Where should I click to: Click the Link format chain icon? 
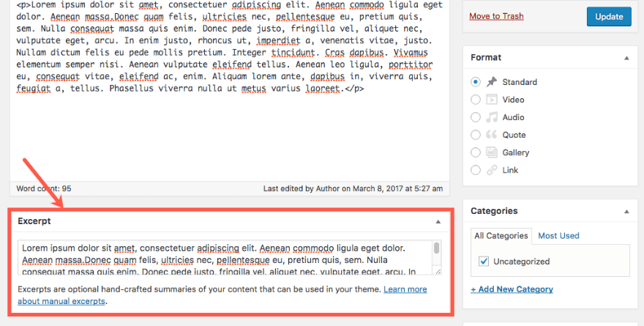(492, 170)
